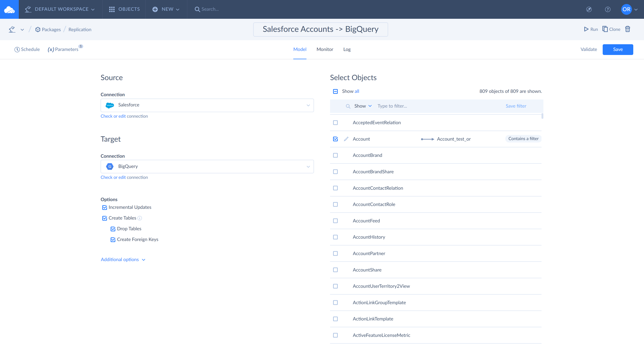Open the Salesforce source connection dropdown

pos(308,105)
